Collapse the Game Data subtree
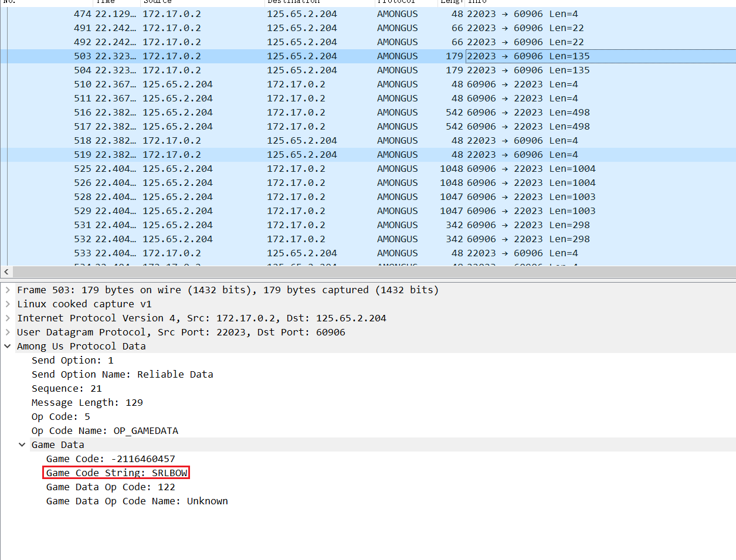Viewport: 736px width, 560px height. (x=22, y=444)
